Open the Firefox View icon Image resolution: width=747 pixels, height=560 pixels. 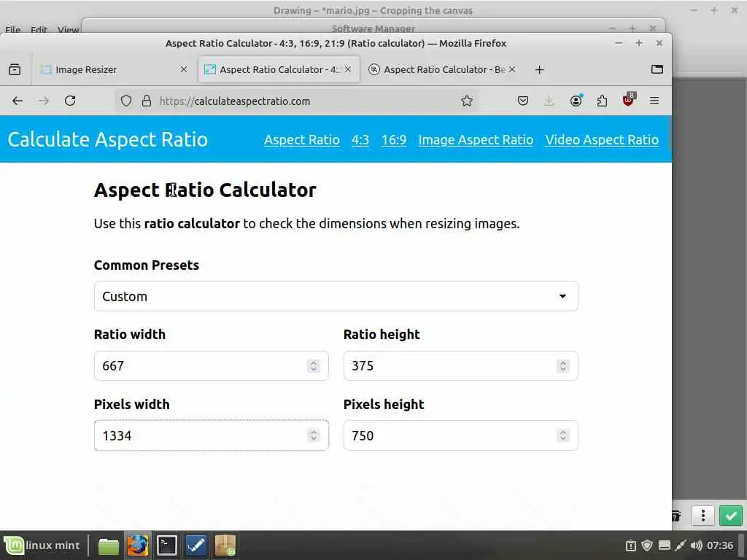(x=15, y=69)
